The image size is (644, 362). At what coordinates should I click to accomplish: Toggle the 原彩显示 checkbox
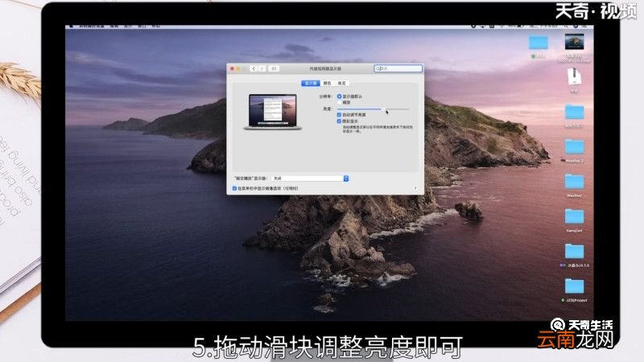[x=339, y=121]
